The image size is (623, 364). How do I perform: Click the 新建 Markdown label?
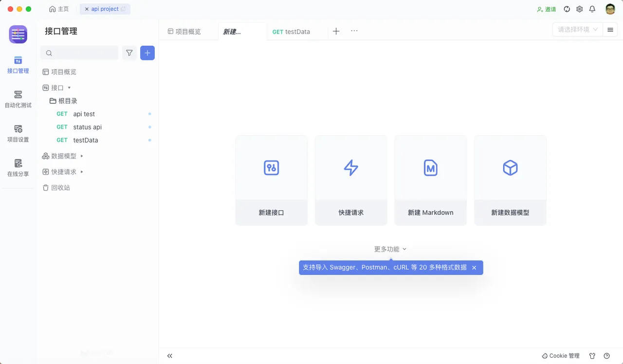[x=431, y=213]
